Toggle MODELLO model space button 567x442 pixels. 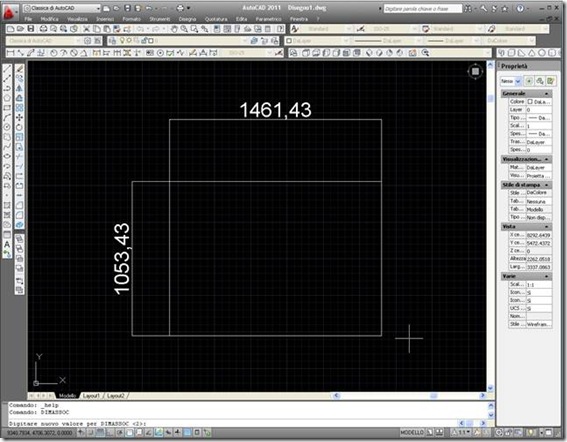pos(412,432)
